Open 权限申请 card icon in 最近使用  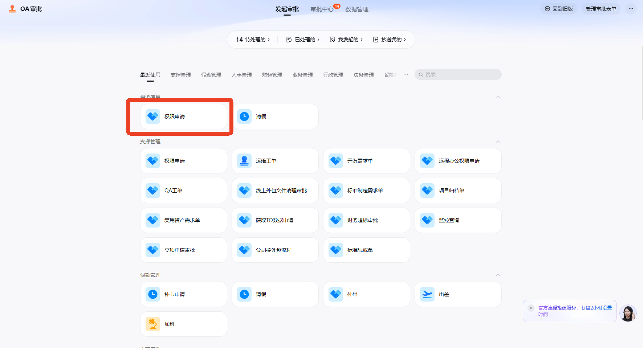pos(153,116)
